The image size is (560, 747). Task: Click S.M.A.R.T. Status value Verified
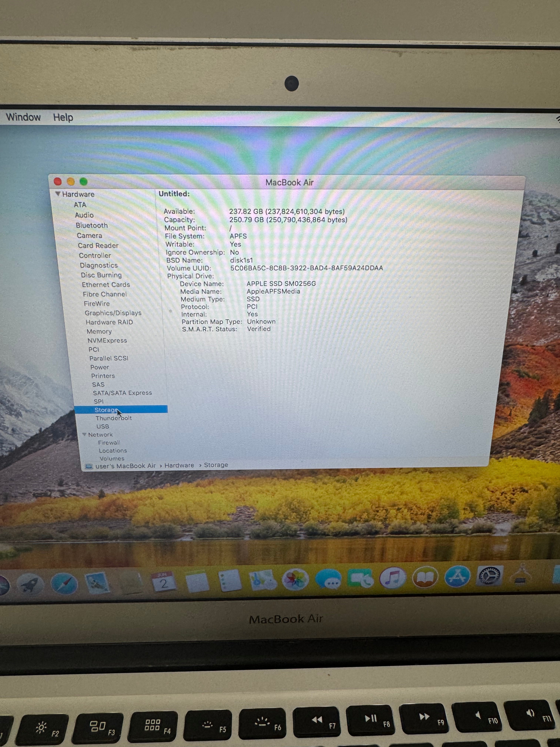pos(259,329)
